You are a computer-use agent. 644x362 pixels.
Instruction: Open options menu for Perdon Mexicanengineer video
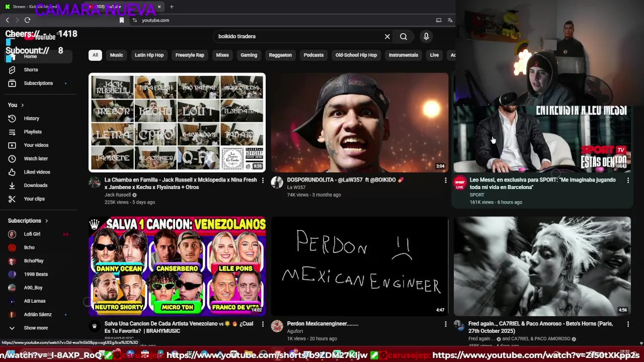pyautogui.click(x=445, y=324)
